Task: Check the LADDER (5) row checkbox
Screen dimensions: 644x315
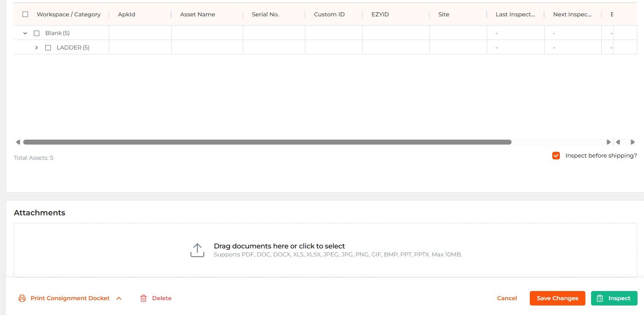Action: click(48, 48)
